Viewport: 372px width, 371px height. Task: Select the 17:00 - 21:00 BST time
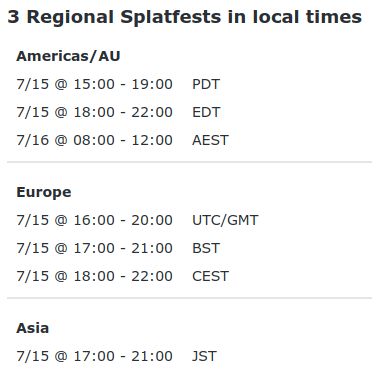(x=94, y=248)
